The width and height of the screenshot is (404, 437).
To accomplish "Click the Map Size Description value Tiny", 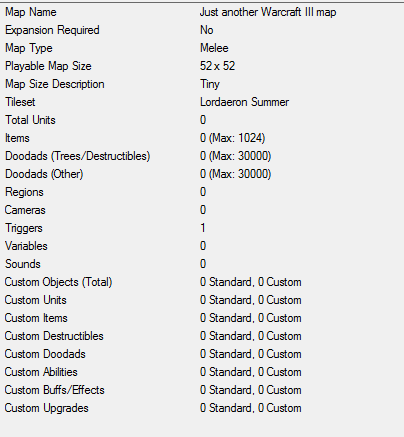I will [x=210, y=84].
